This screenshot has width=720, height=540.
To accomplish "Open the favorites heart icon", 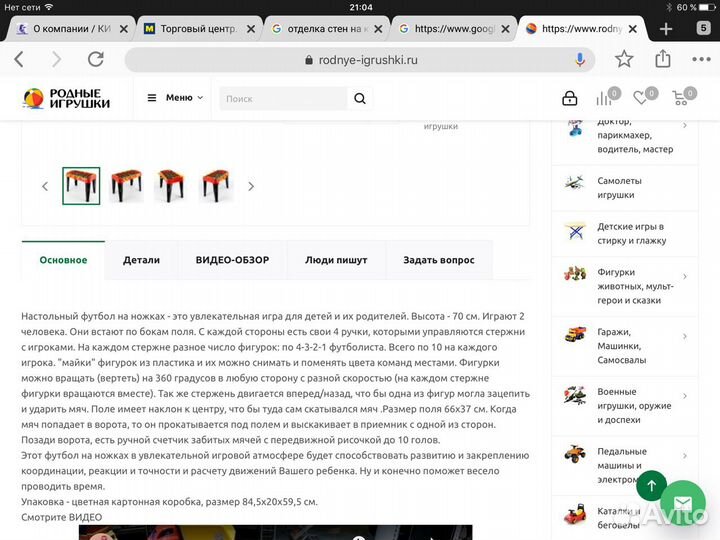I will click(x=643, y=98).
